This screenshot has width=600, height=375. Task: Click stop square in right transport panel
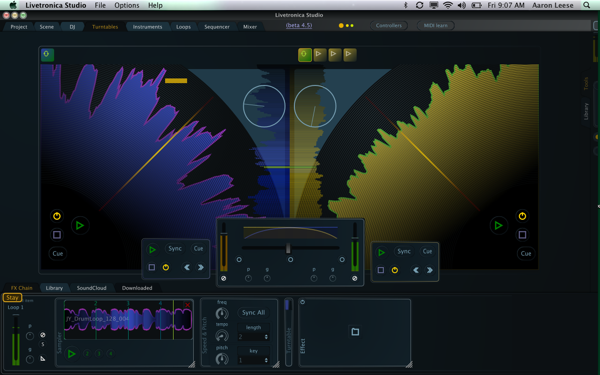(x=380, y=270)
